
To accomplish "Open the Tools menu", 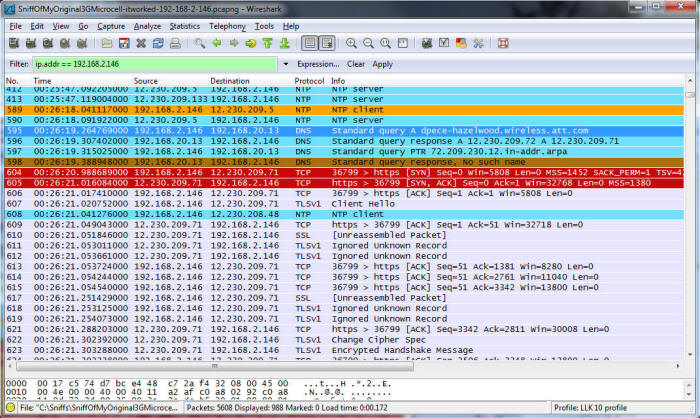I will click(264, 26).
